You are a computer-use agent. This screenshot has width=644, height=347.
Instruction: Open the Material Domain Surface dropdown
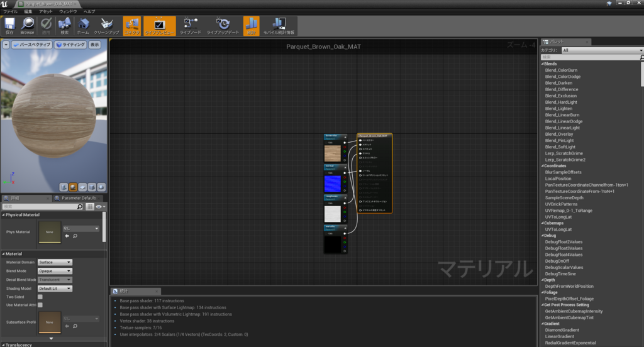click(x=55, y=262)
